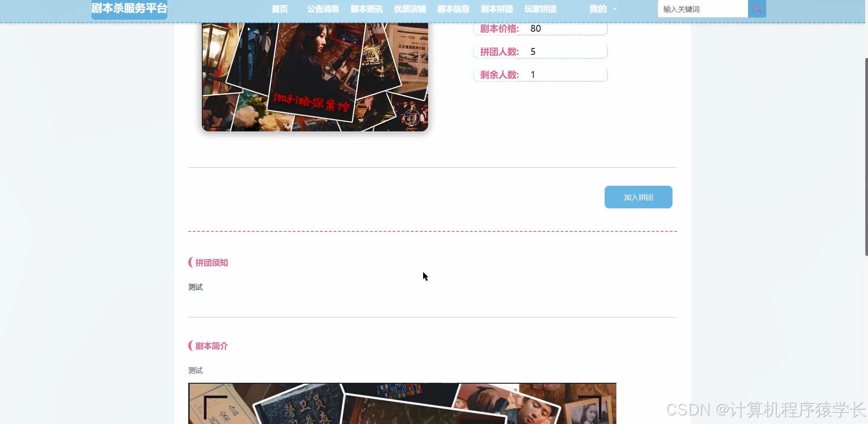Click the 伽利略探案馆 cover image
Screen dimensions: 868x424
tap(315, 77)
